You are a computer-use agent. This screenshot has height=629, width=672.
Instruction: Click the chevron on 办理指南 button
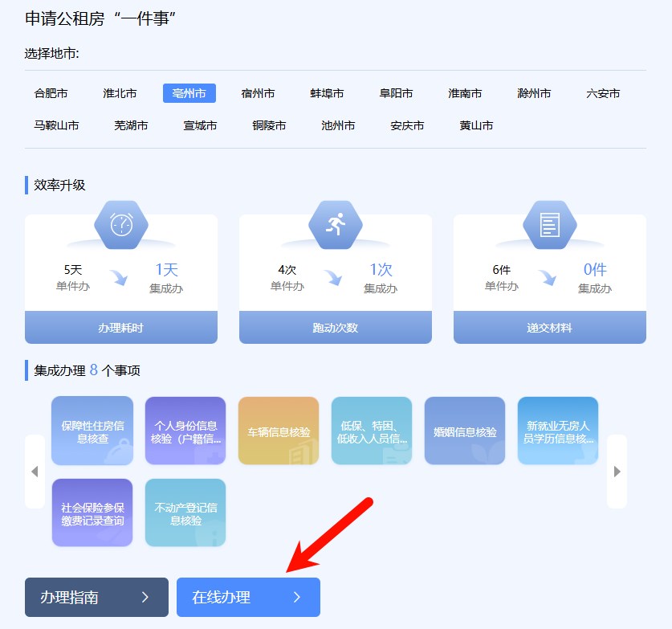(x=145, y=597)
